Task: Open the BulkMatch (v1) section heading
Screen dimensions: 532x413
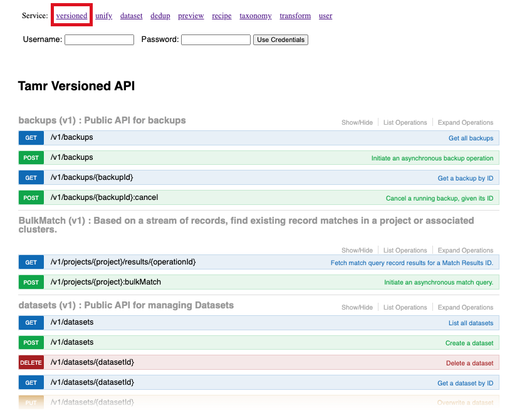Action: [x=246, y=225]
